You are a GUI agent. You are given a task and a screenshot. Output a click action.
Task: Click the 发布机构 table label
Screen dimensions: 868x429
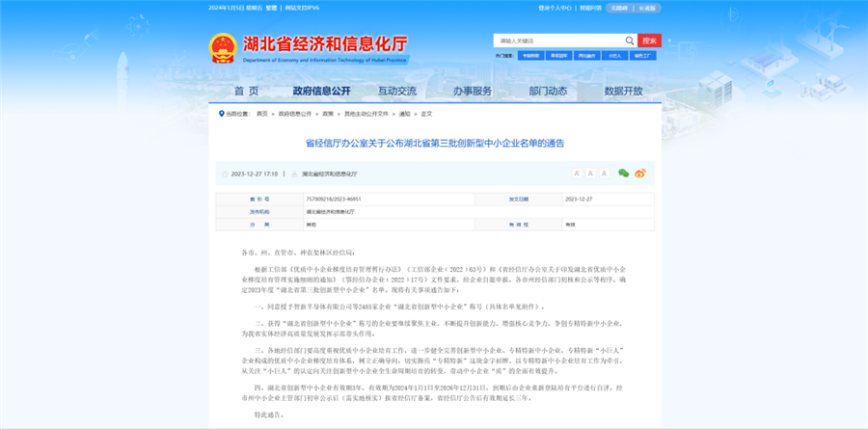(259, 212)
